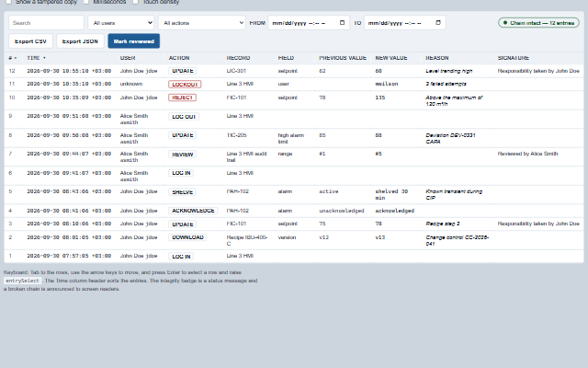The image size is (588, 368).
Task: Open the FROM date calendar picker icon
Action: (x=342, y=22)
